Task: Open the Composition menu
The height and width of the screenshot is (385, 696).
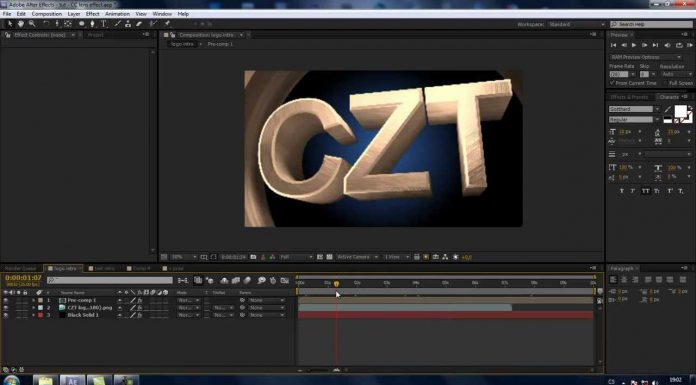Action: 47,14
